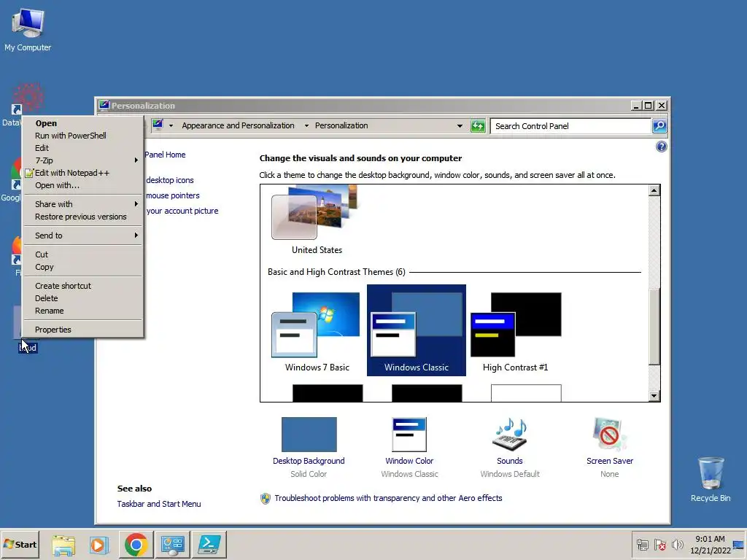Open the Sounds settings icon
This screenshot has height=560, width=747.
pyautogui.click(x=510, y=435)
